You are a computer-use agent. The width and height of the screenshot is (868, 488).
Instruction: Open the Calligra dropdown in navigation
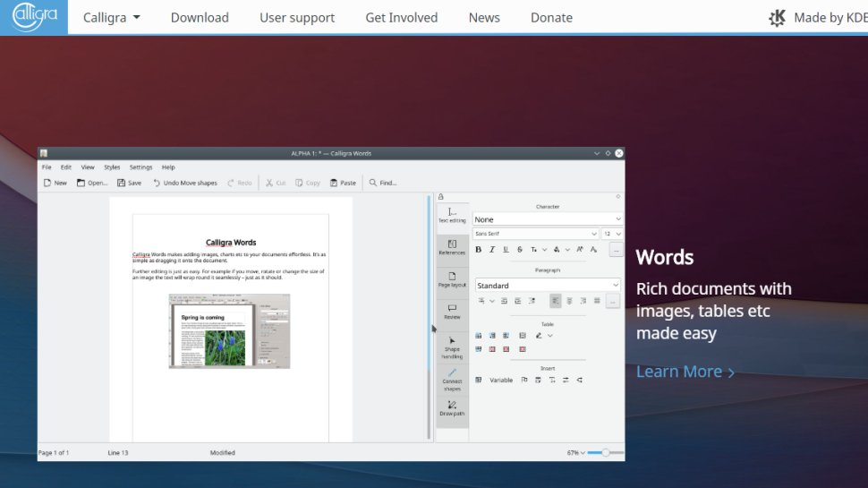click(111, 18)
